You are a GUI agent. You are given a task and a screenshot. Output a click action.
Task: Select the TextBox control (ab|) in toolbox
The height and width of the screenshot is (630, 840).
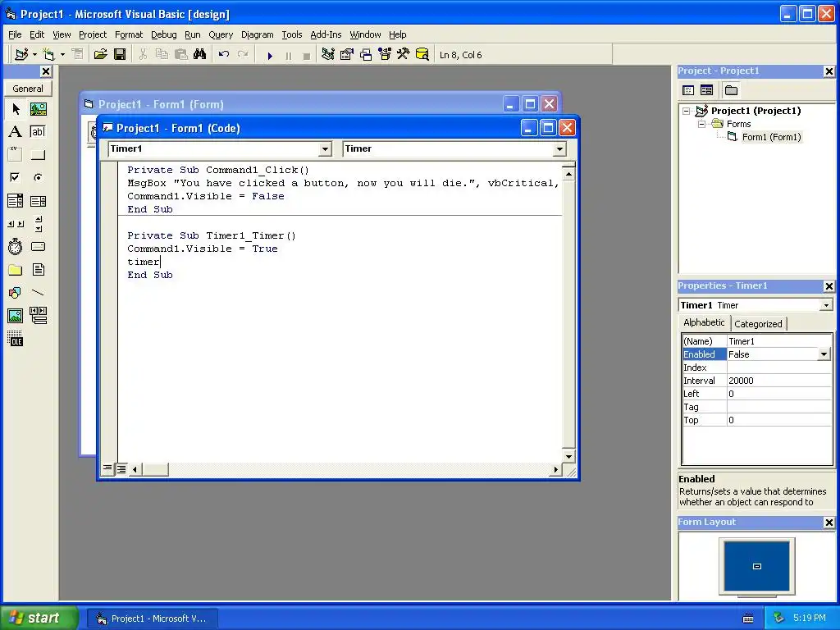[38, 132]
